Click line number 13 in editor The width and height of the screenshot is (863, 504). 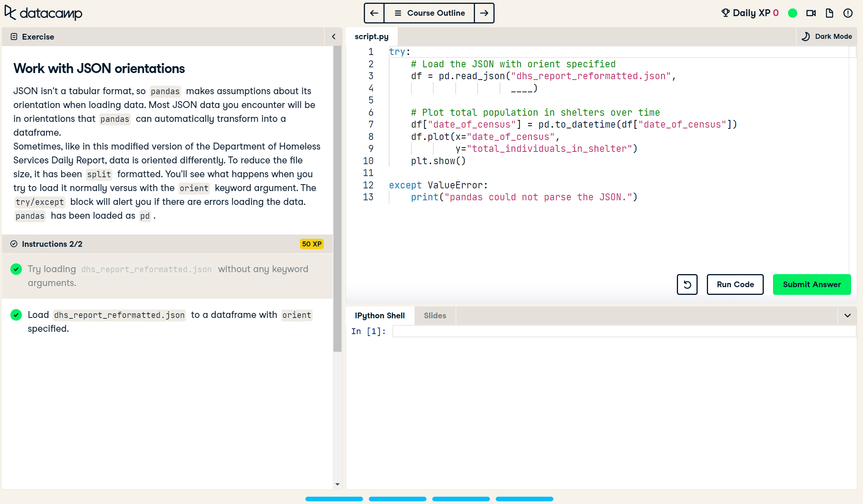coord(368,197)
